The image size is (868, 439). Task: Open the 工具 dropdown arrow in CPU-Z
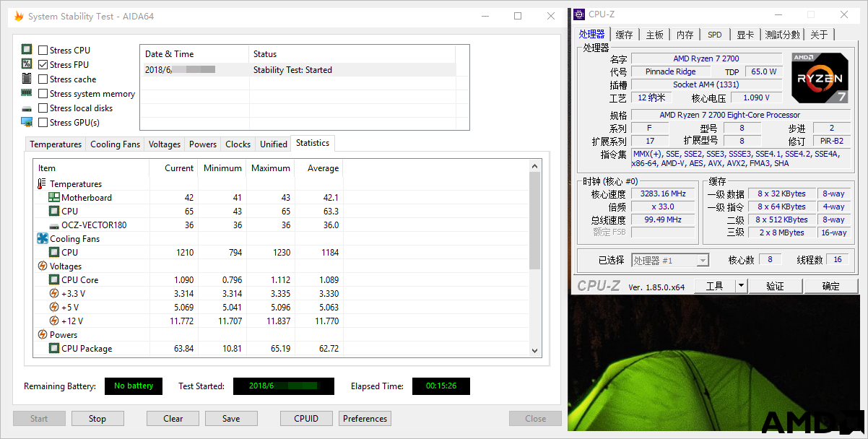tap(741, 287)
